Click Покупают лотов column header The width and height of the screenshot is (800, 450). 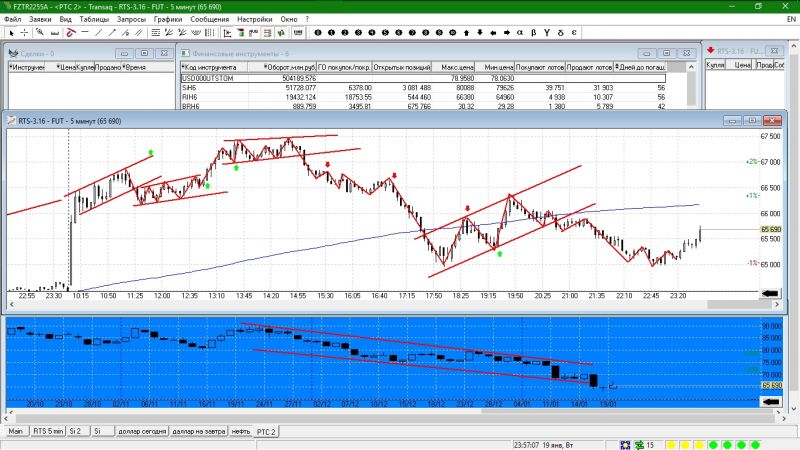coord(540,67)
